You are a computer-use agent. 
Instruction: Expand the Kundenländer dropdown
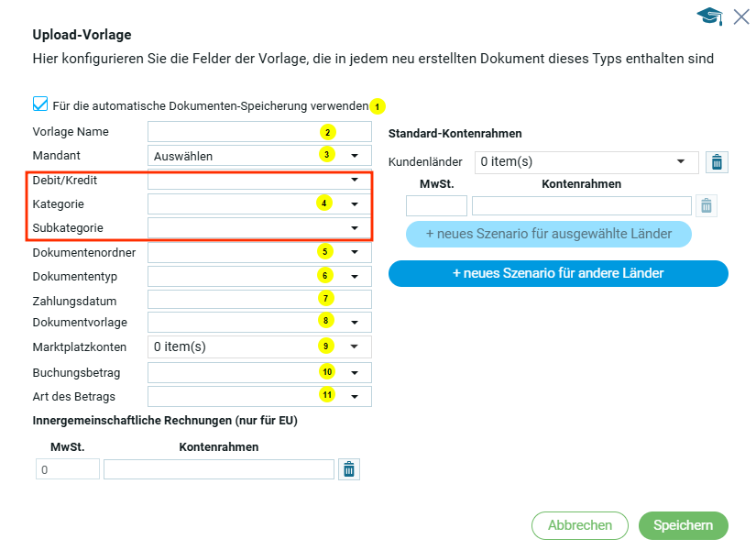[681, 161]
